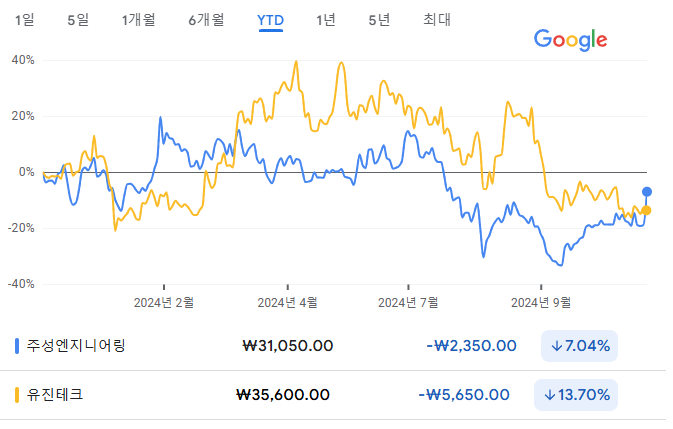673x429 pixels.
Task: Click the 2024년 7월 axis label
Action: click(408, 303)
